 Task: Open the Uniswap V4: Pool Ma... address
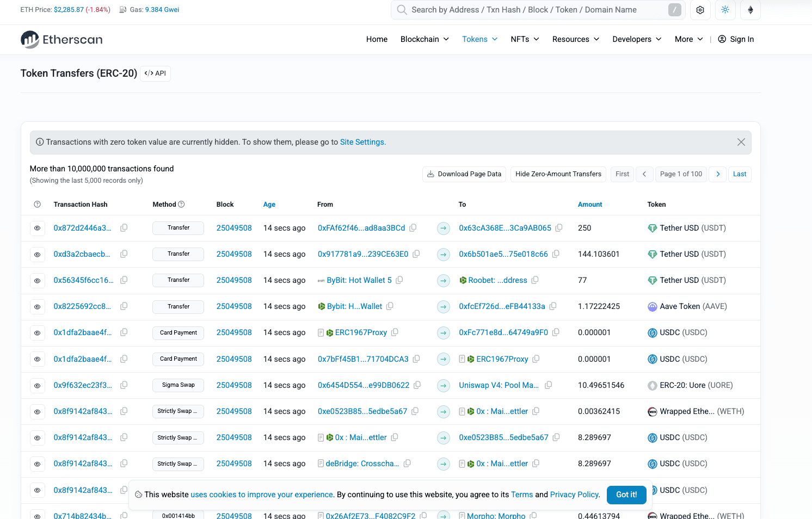click(x=499, y=385)
